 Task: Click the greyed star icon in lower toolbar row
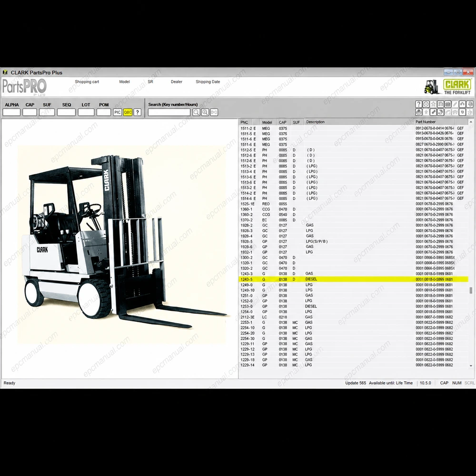pos(426,112)
